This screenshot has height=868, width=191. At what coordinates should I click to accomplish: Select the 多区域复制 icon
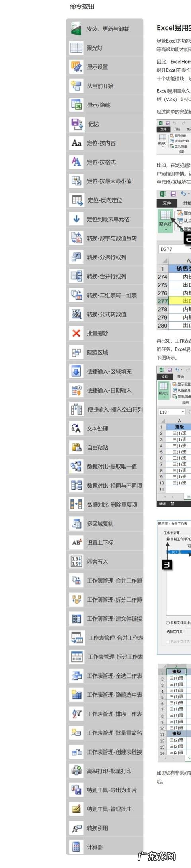[76, 523]
